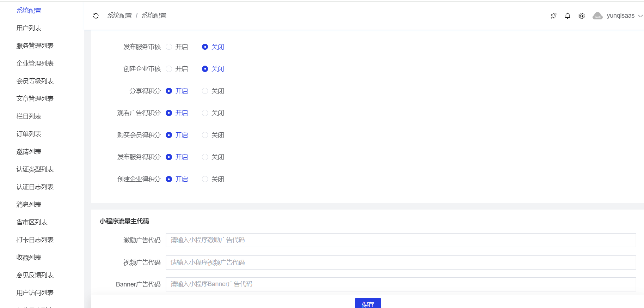Focus the 激励广告代码 input field
Screen dimensions: 644x308
click(401, 240)
